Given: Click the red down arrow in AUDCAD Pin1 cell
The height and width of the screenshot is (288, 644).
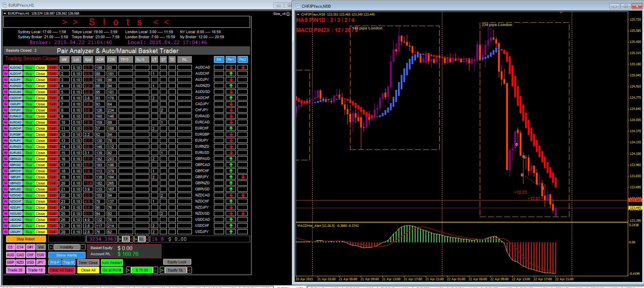Looking at the screenshot, I should (231, 68).
